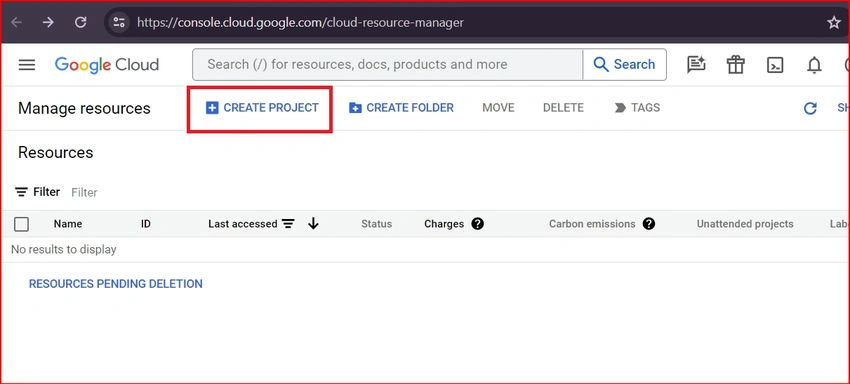Image resolution: width=850 pixels, height=384 pixels.
Task: Open the chat assistant sparkle icon
Action: point(696,65)
